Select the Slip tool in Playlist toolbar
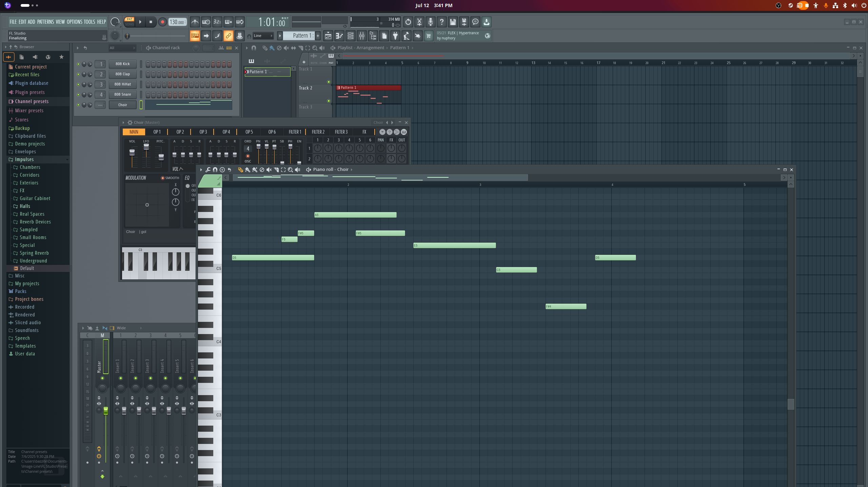Screen dimensions: 868x487 pos(293,48)
